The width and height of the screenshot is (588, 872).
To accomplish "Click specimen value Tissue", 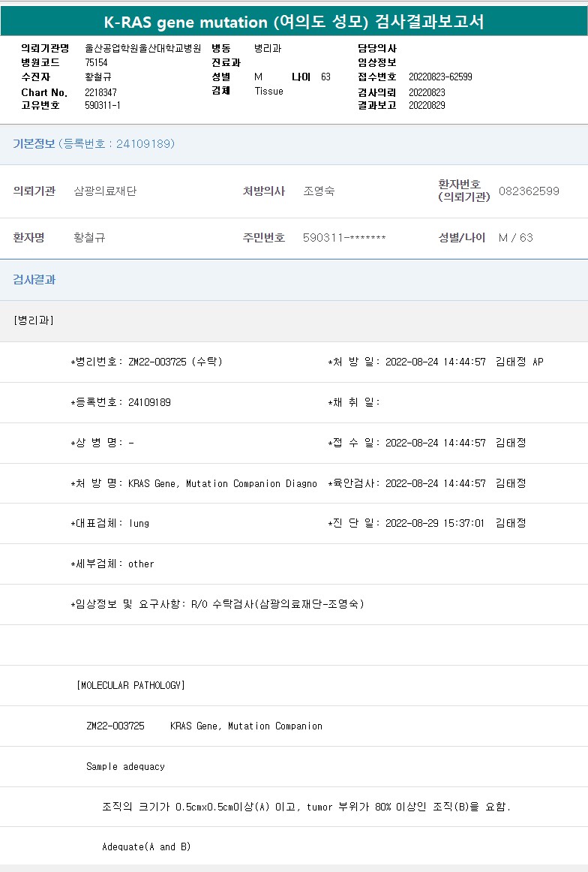I will (269, 92).
